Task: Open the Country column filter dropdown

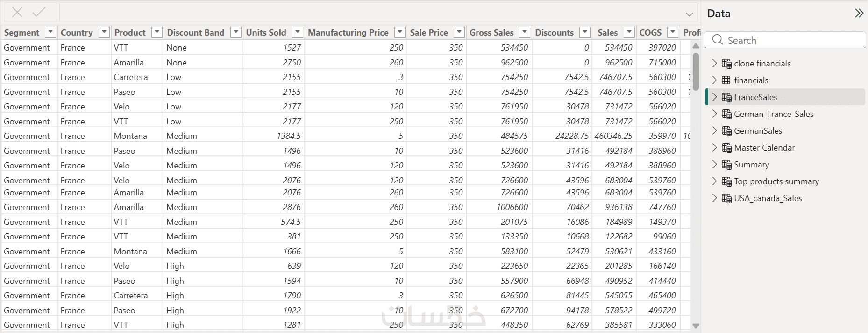Action: click(104, 32)
